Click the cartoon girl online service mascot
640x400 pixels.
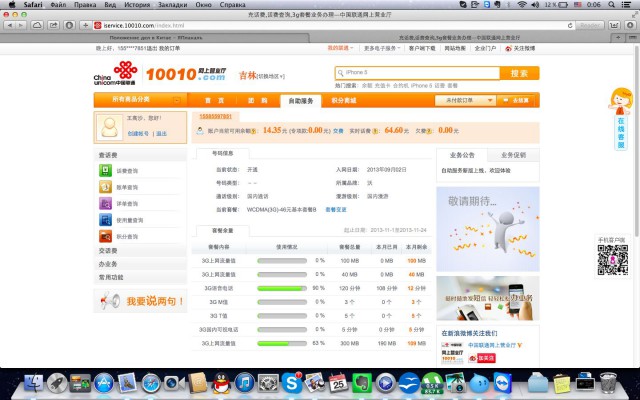pyautogui.click(x=620, y=100)
